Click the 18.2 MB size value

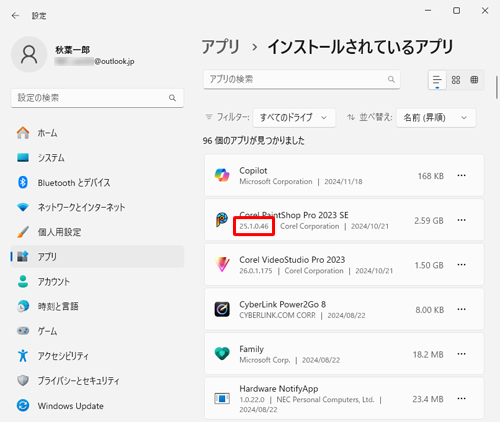[x=428, y=355]
